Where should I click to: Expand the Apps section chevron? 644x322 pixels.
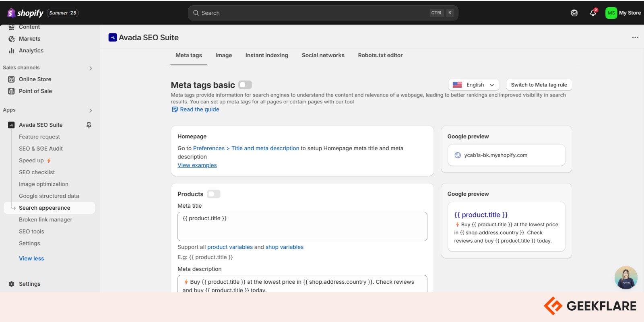coord(91,110)
